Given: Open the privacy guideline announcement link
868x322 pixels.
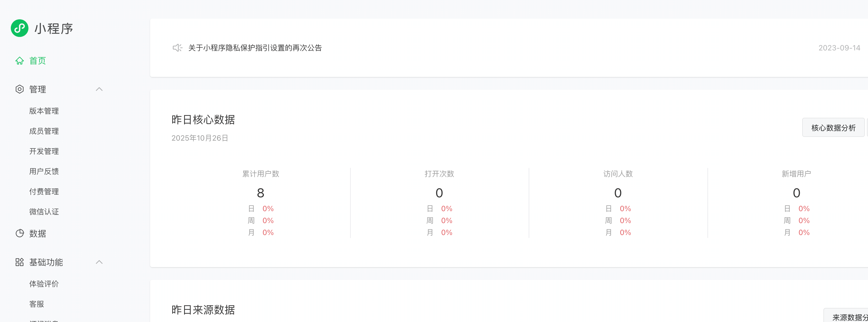Looking at the screenshot, I should coord(255,48).
